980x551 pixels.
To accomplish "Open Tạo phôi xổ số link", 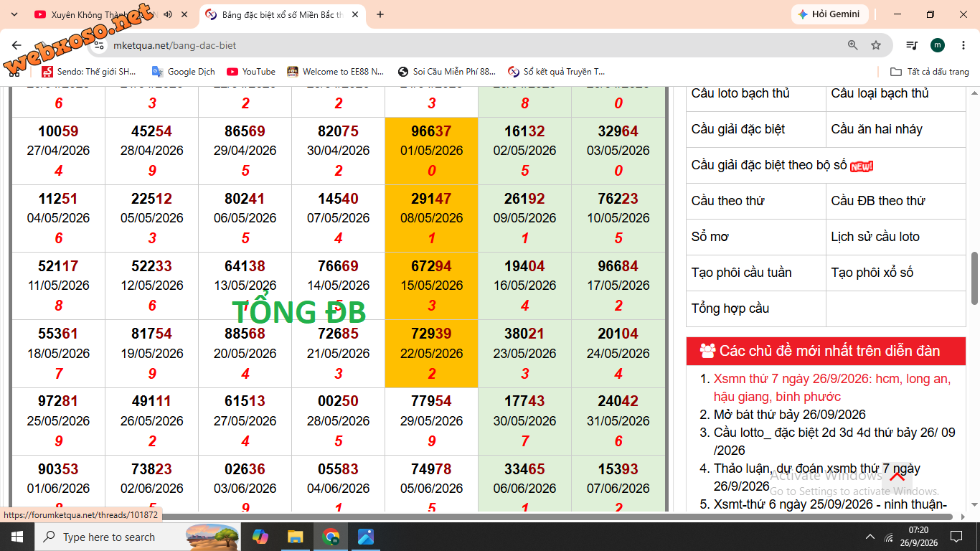I will [x=872, y=273].
